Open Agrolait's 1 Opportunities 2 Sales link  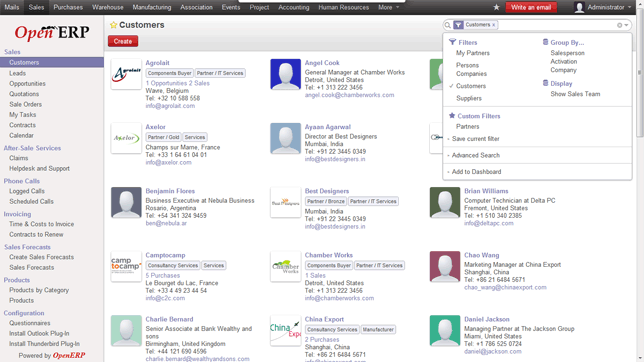tap(177, 83)
